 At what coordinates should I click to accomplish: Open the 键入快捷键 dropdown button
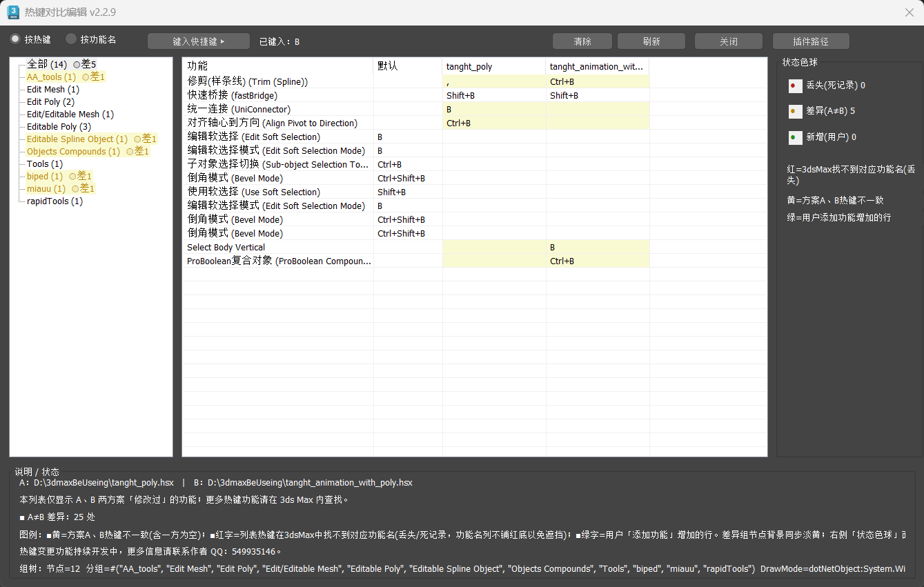coord(199,41)
